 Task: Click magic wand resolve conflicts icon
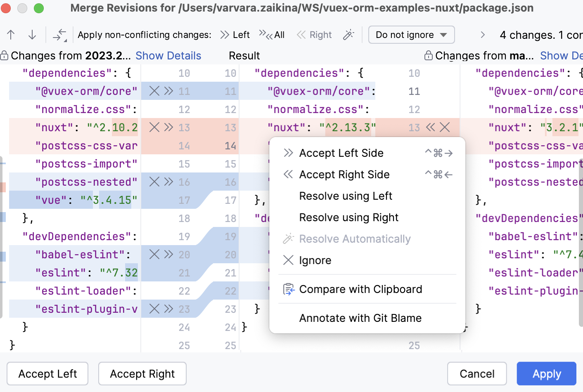pyautogui.click(x=348, y=35)
